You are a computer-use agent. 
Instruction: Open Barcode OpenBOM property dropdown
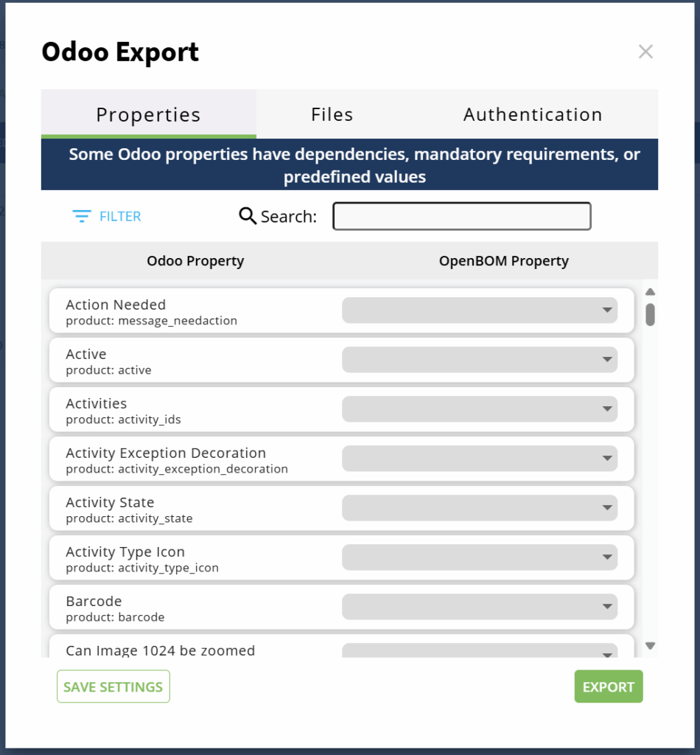480,607
